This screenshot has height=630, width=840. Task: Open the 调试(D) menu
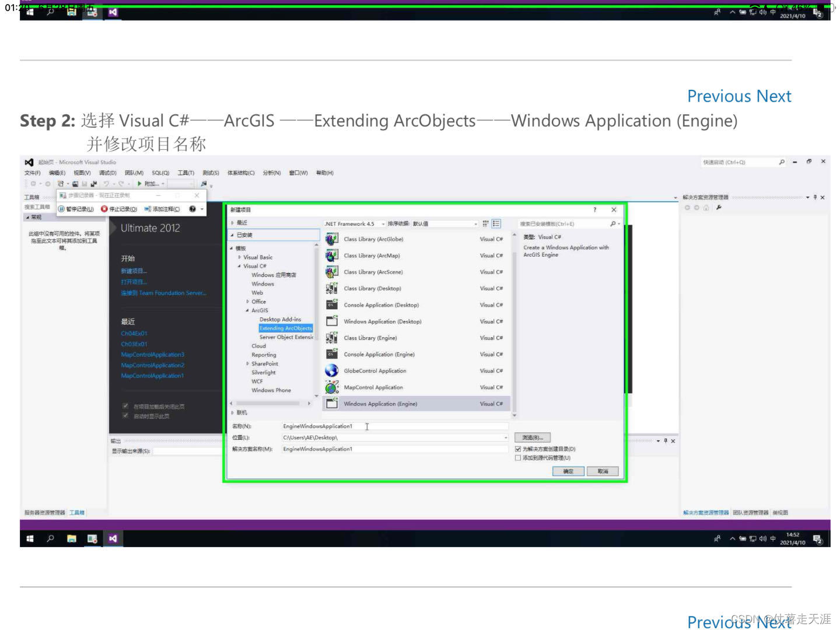click(108, 173)
